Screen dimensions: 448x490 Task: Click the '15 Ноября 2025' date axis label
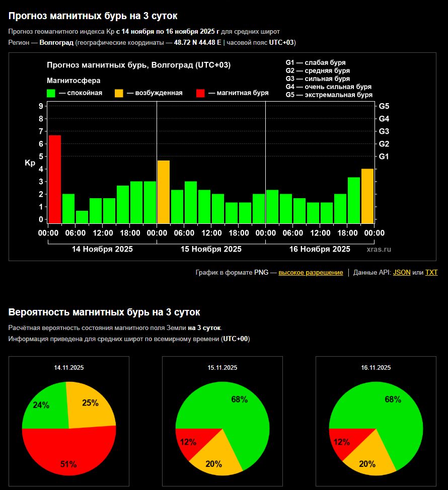pyautogui.click(x=211, y=249)
